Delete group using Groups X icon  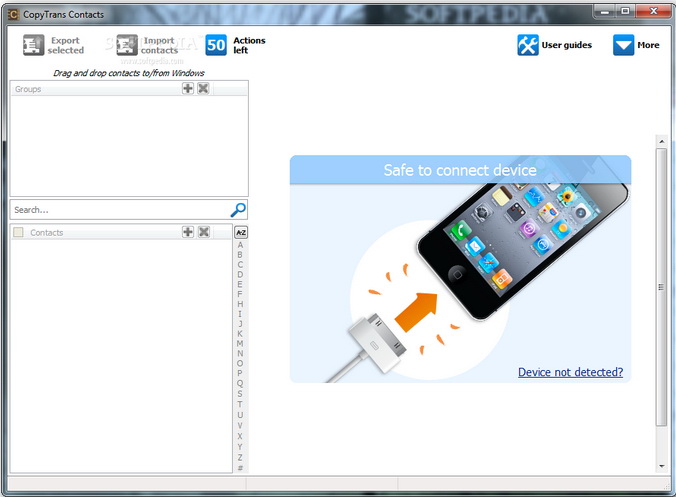203,88
